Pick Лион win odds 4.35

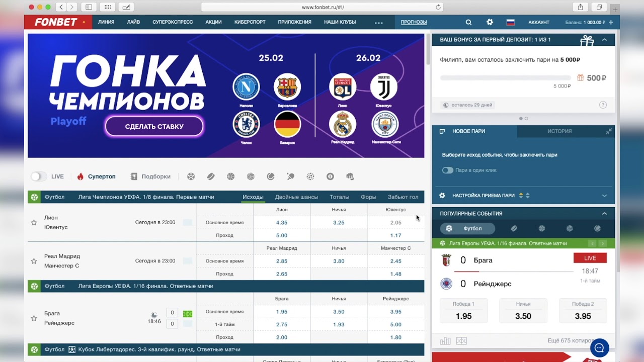point(282,222)
